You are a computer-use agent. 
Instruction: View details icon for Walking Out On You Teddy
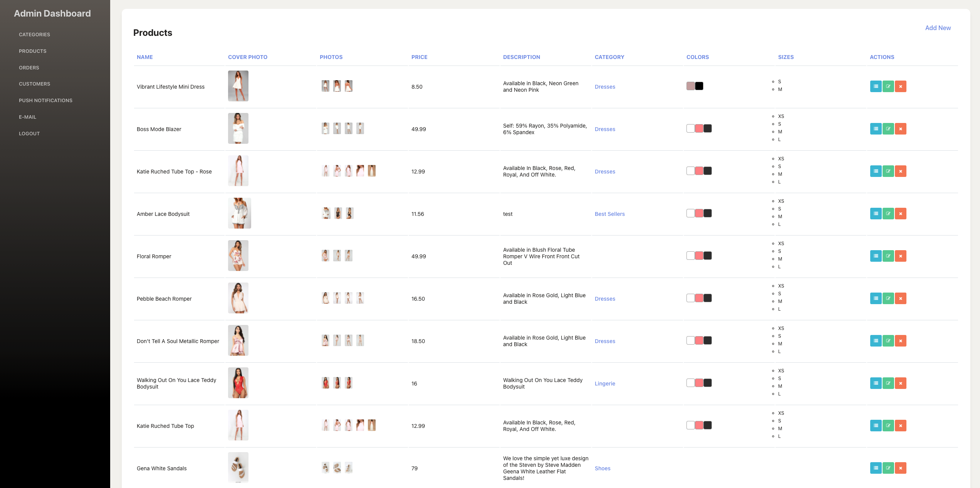[876, 383]
